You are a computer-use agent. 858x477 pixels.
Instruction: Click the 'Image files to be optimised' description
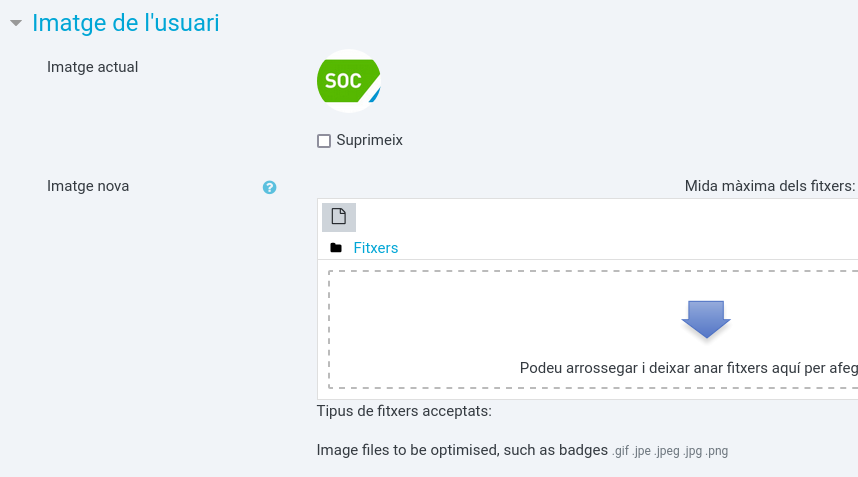[462, 450]
